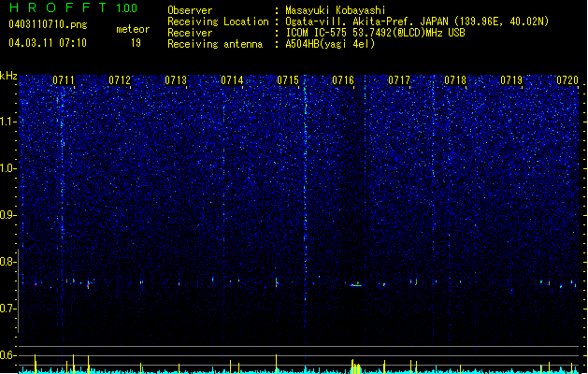This screenshot has width=588, height=374.
Task: Click the 1.1 kHz axis label
Action: click(8, 122)
